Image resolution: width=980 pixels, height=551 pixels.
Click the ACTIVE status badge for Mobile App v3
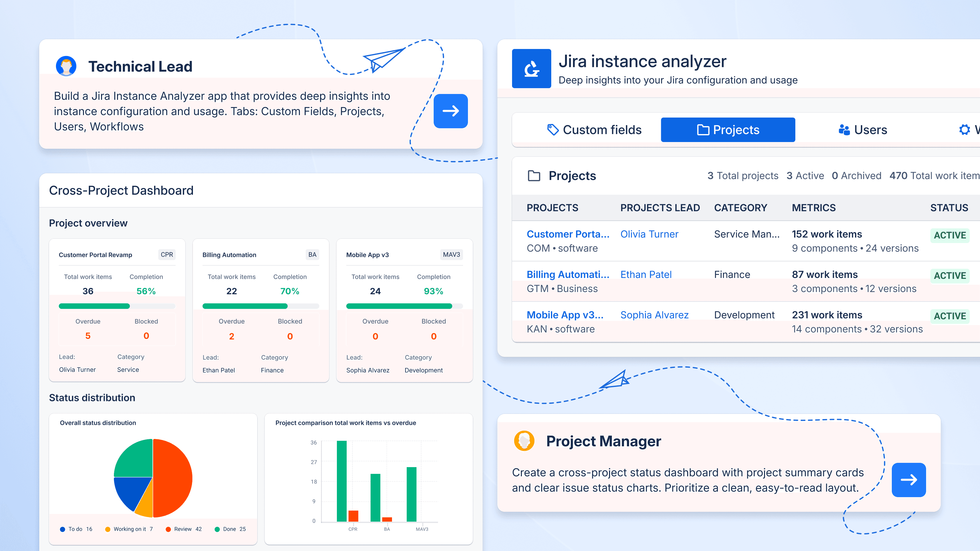coord(950,316)
